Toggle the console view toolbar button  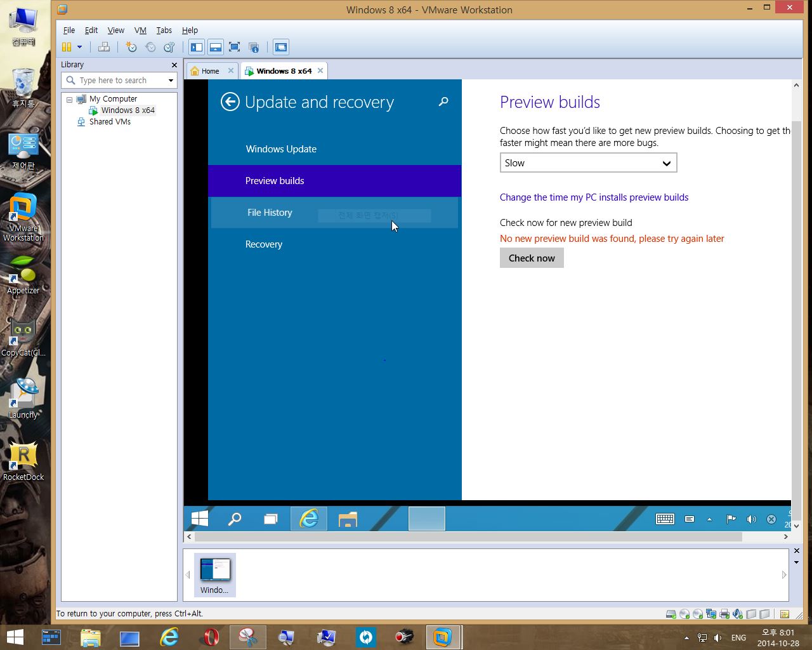click(x=281, y=47)
